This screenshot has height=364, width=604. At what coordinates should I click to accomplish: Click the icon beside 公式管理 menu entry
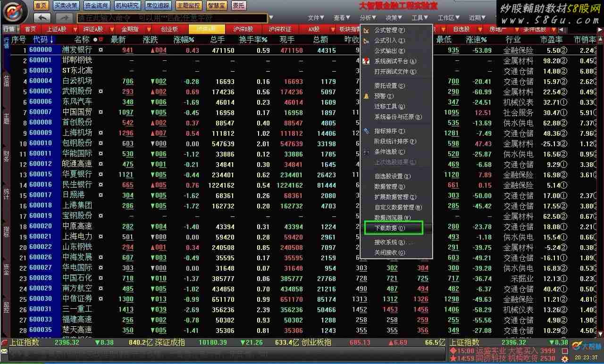(367, 30)
